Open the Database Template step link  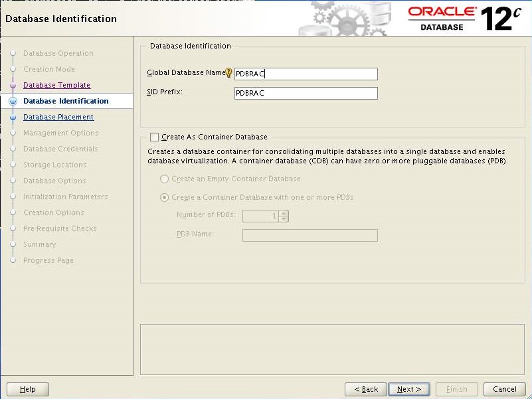point(56,85)
